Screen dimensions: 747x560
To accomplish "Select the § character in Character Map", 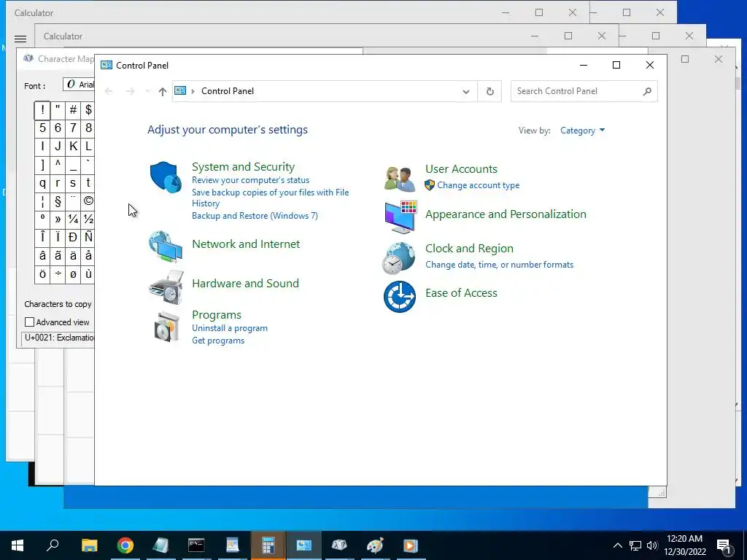I will (58, 201).
